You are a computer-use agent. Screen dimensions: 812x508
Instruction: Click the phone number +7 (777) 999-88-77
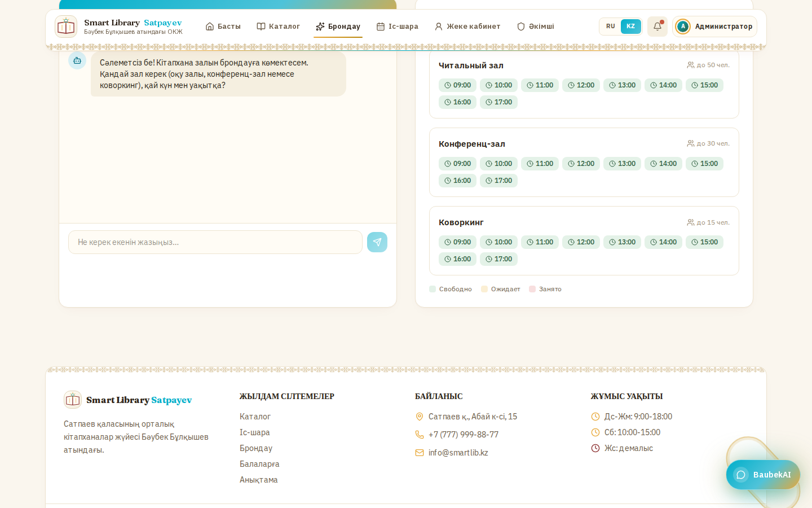tap(464, 435)
